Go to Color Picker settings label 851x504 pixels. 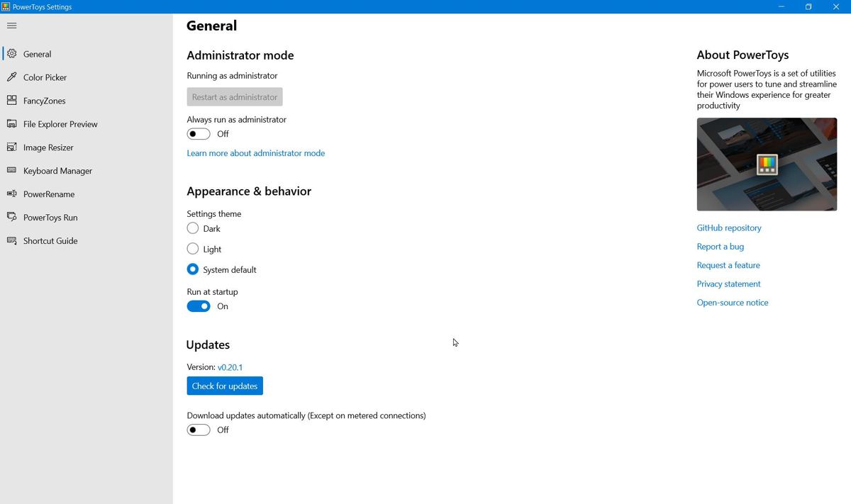[x=45, y=77]
